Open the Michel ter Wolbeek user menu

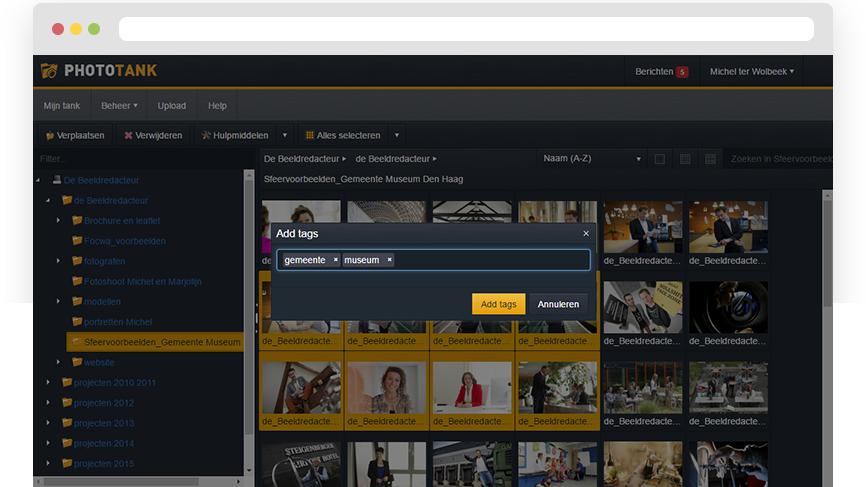point(751,72)
